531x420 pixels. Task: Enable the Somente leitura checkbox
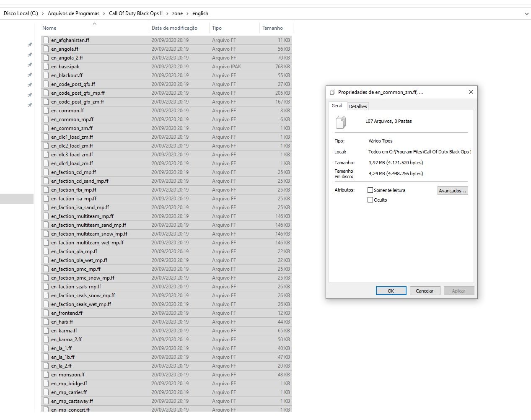click(370, 190)
